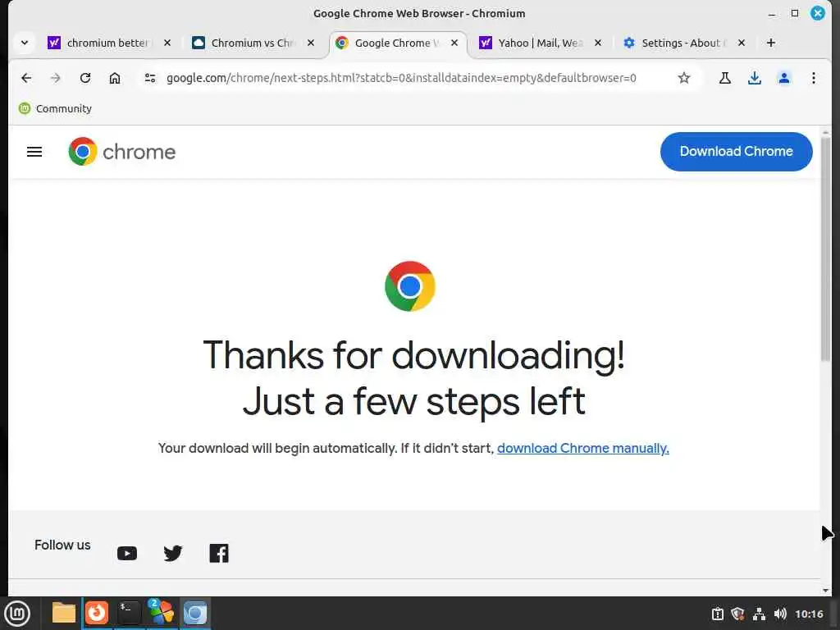Click the colorful pinwheel taskbar app
This screenshot has width=840, height=630.
(162, 612)
